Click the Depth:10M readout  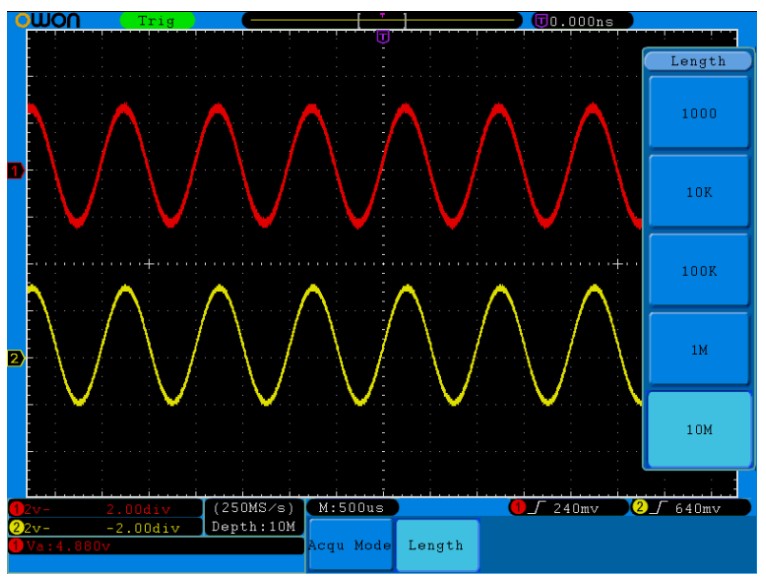[254, 527]
